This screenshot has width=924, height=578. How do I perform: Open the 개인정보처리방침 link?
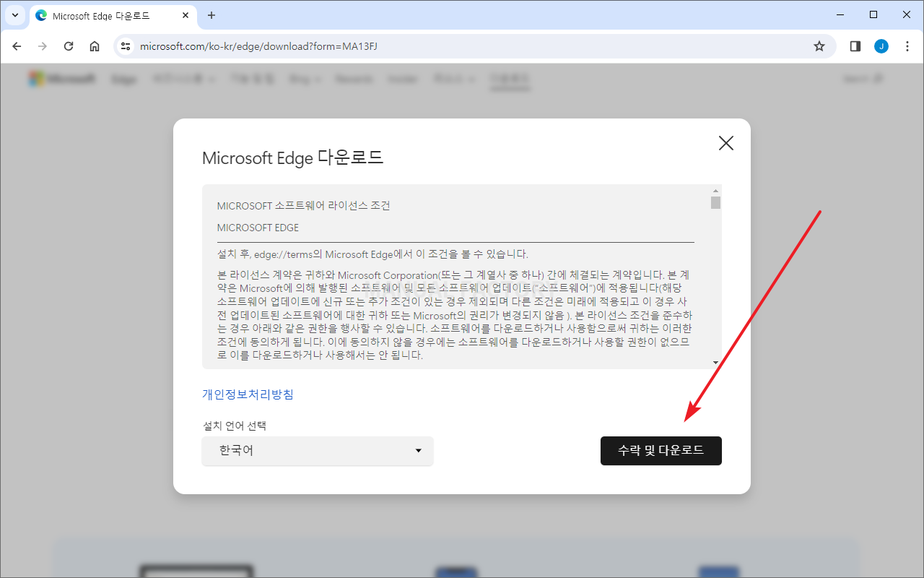[248, 394]
